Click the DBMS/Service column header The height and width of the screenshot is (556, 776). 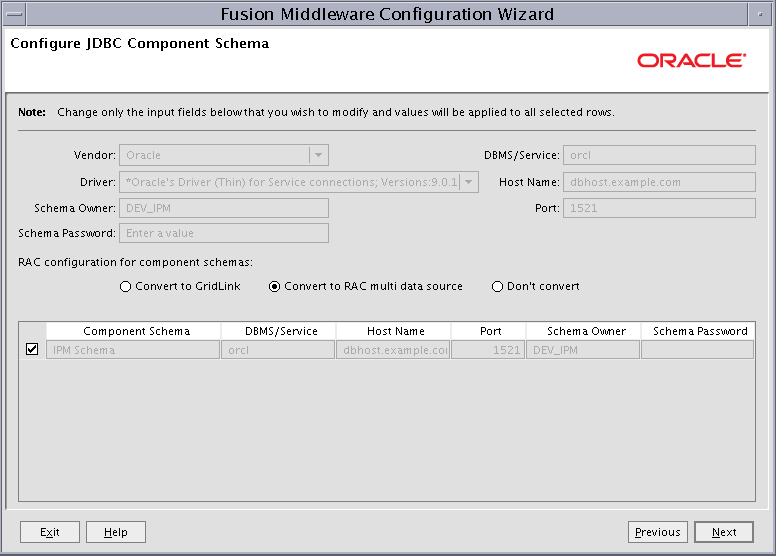(x=279, y=331)
